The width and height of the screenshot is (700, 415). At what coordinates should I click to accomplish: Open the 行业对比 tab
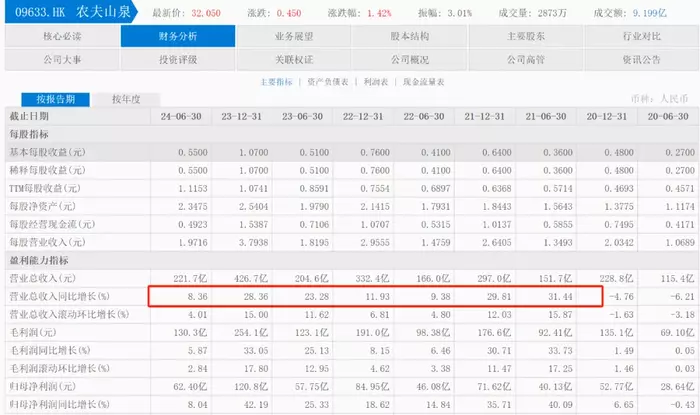642,36
